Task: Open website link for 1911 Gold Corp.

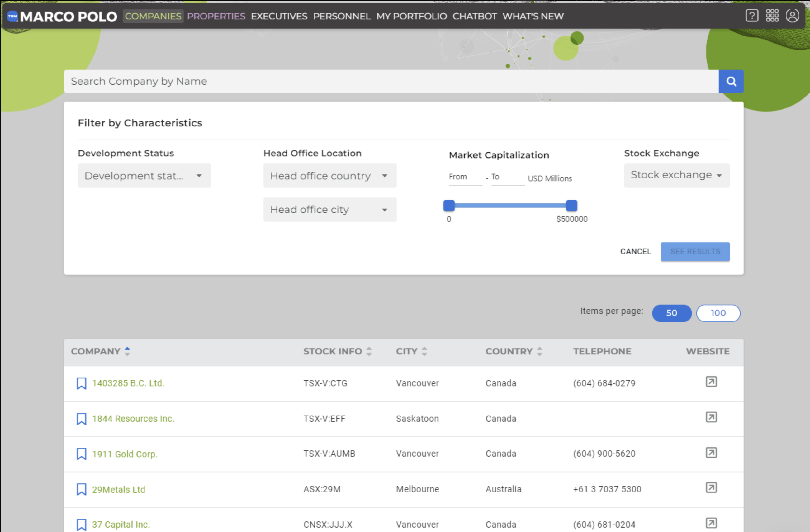Action: pyautogui.click(x=711, y=452)
